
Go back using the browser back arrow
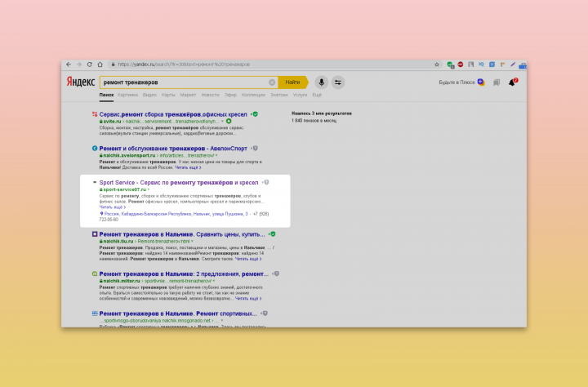coord(69,64)
